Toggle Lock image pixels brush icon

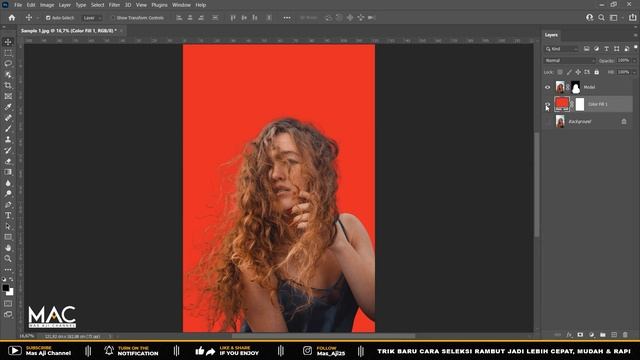[569, 72]
